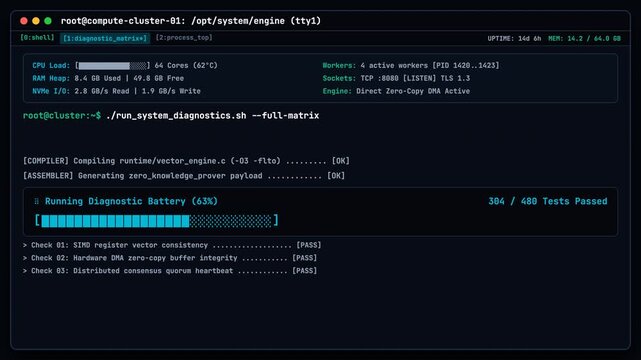Click the ./run_system_diagnostics.sh command text
This screenshot has height=360, width=641.
(x=212, y=116)
